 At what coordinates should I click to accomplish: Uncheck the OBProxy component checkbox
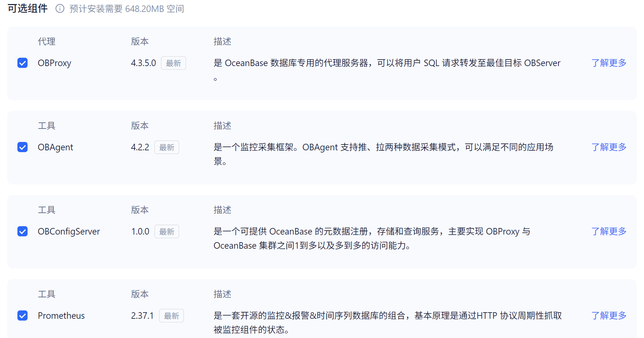point(22,63)
